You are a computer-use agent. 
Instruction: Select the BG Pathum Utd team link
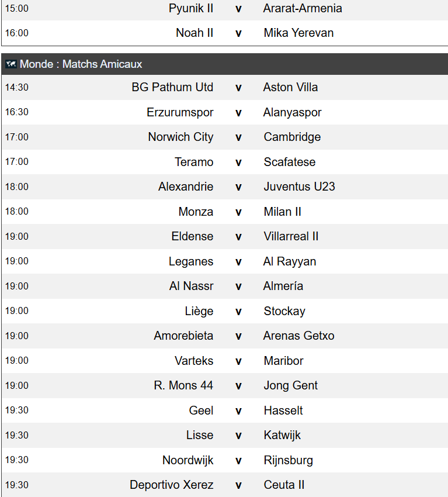coord(172,87)
